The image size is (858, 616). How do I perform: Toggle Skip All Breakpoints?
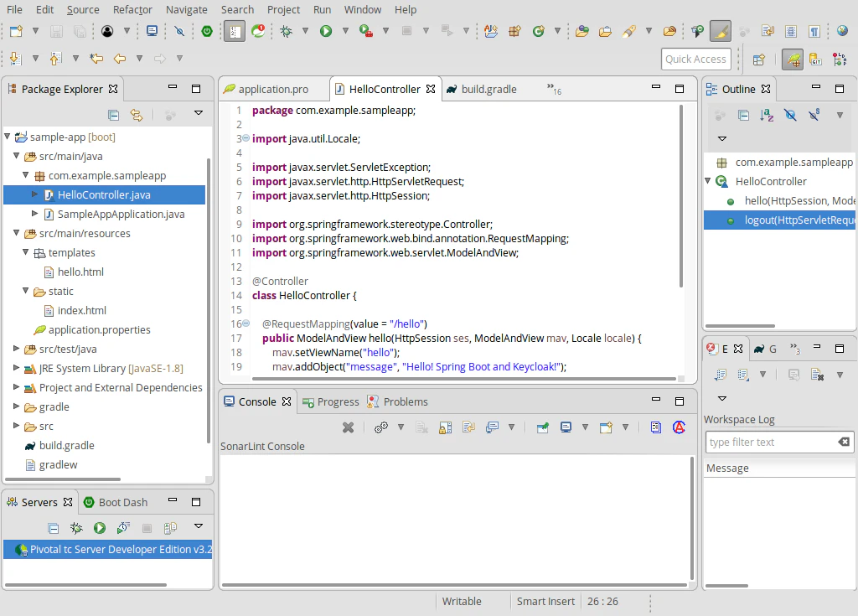click(179, 31)
